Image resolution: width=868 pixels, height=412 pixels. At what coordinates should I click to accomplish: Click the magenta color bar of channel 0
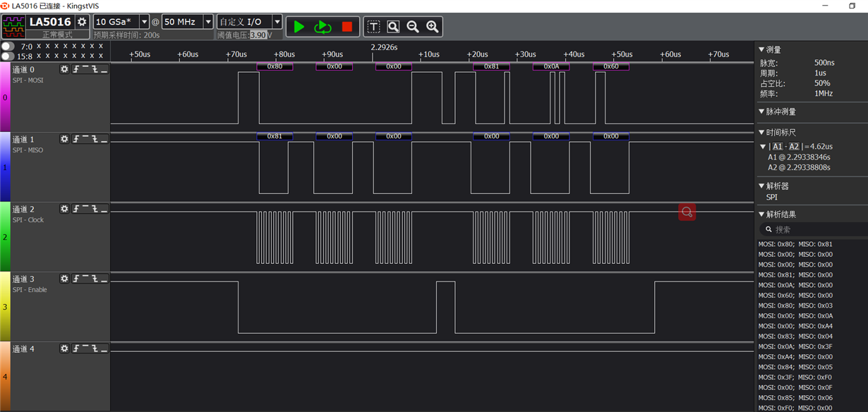point(5,97)
